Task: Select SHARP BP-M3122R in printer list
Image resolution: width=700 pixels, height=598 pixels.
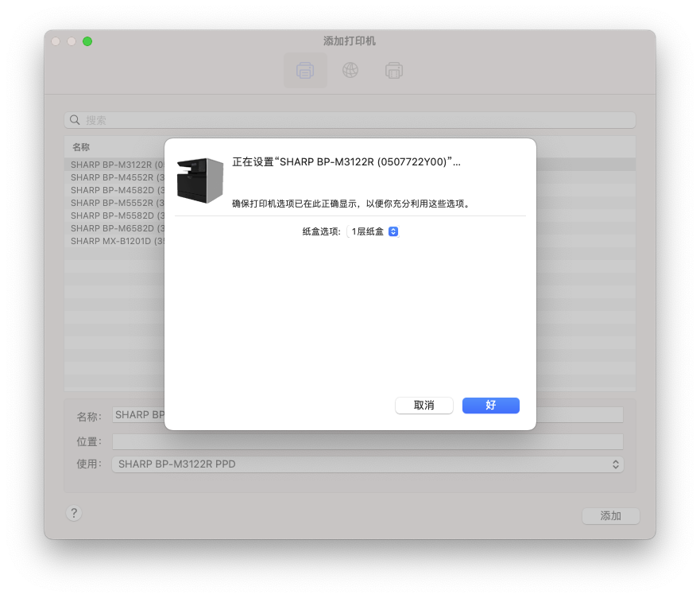Action: pyautogui.click(x=350, y=165)
